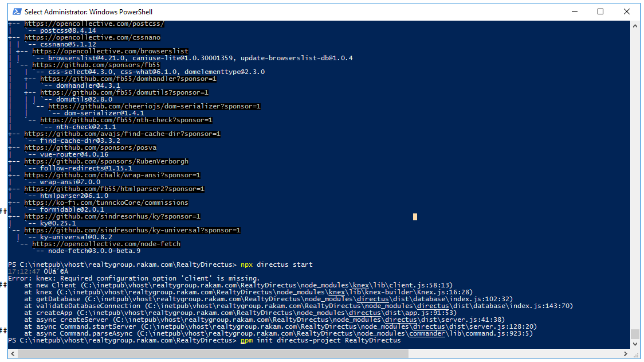The width and height of the screenshot is (644, 362).
Task: Click the opencollective.com/node-fetch URL
Action: (x=107, y=244)
